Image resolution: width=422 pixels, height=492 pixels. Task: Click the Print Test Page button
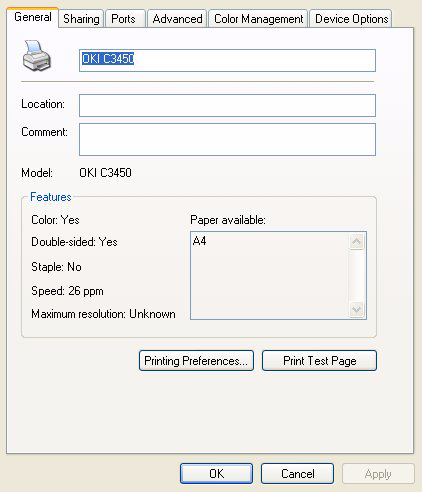point(319,360)
